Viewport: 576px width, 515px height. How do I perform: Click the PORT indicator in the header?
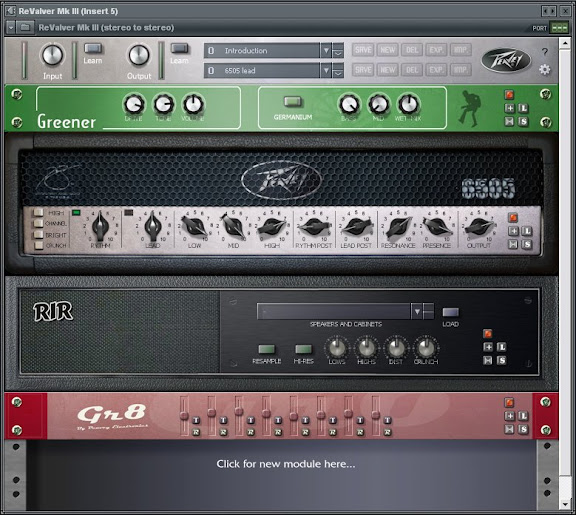(559, 28)
